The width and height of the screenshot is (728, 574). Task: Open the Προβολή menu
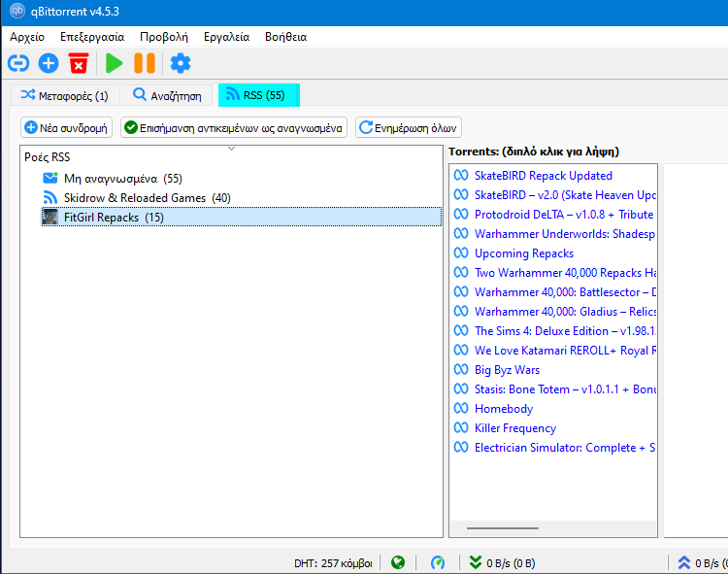click(x=164, y=37)
